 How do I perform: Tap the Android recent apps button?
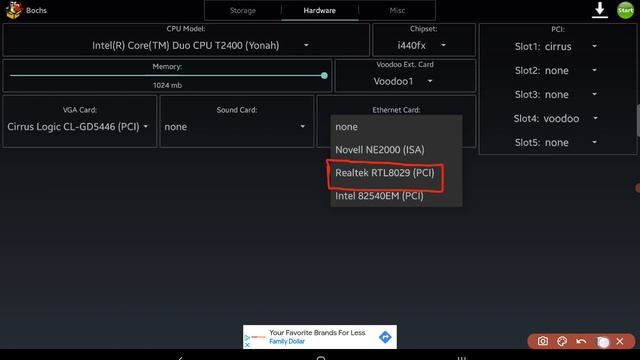[x=461, y=358]
